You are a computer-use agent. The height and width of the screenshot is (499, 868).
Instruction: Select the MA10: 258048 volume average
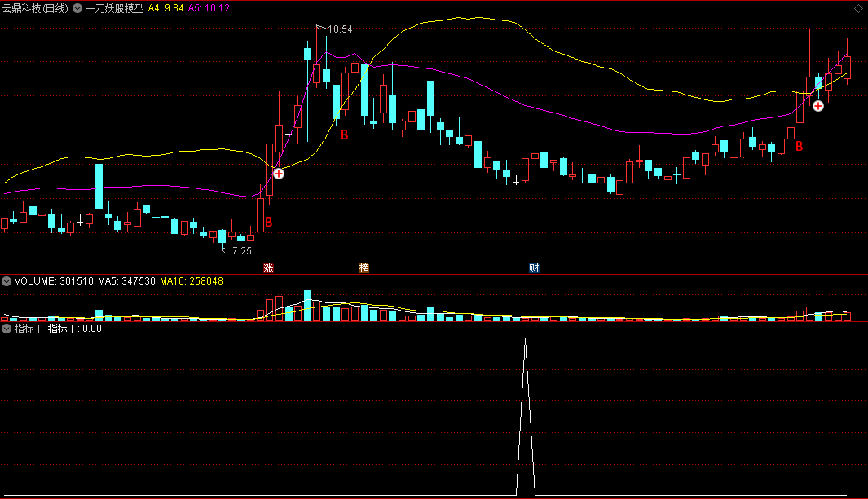coord(192,281)
